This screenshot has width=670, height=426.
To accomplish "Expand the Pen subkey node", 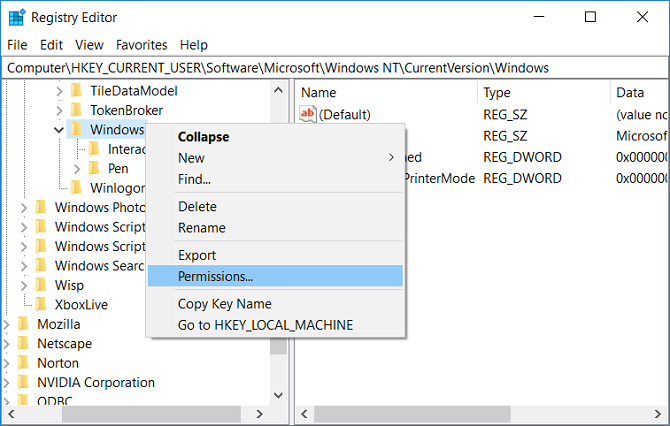I will (77, 168).
